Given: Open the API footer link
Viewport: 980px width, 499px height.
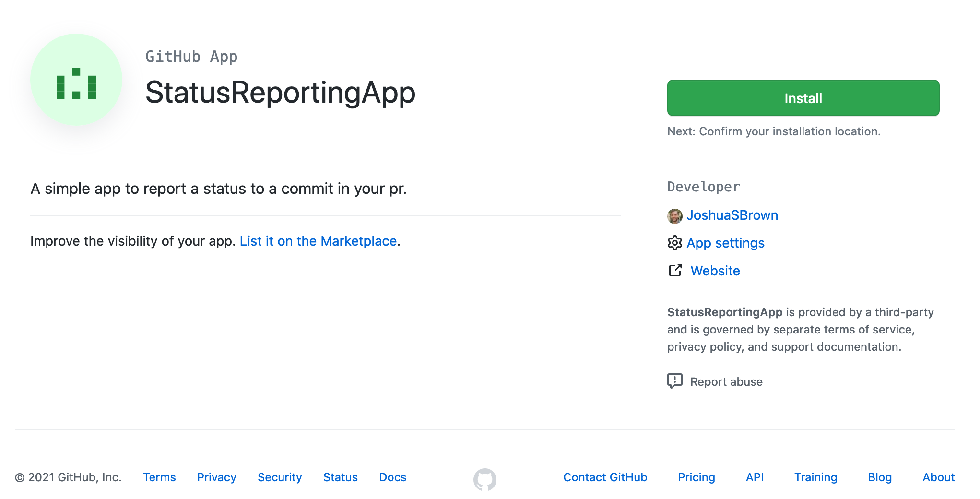Looking at the screenshot, I should click(755, 477).
